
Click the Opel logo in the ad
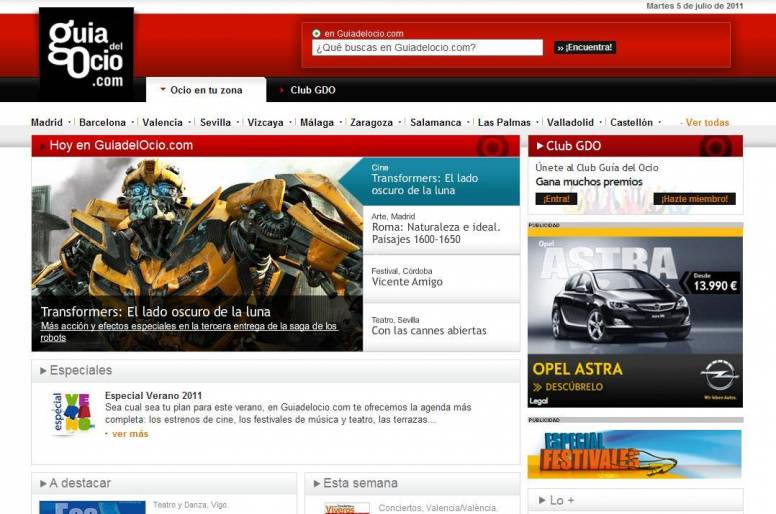[x=718, y=376]
